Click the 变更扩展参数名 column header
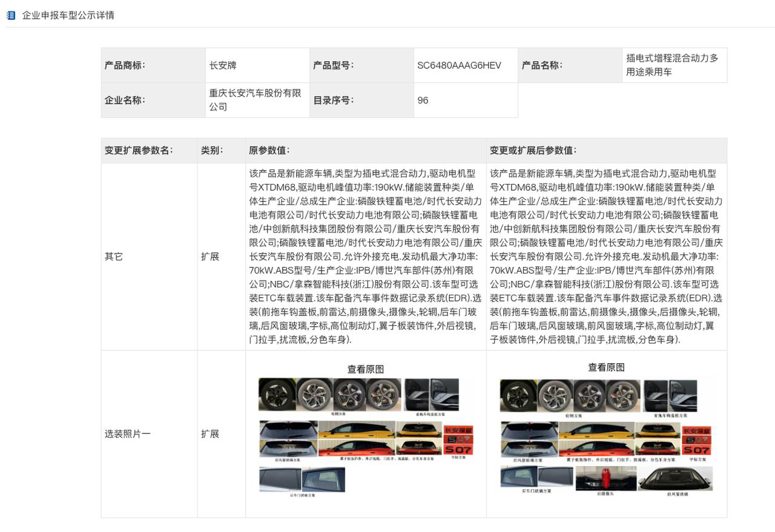775x532 pixels. (149, 151)
